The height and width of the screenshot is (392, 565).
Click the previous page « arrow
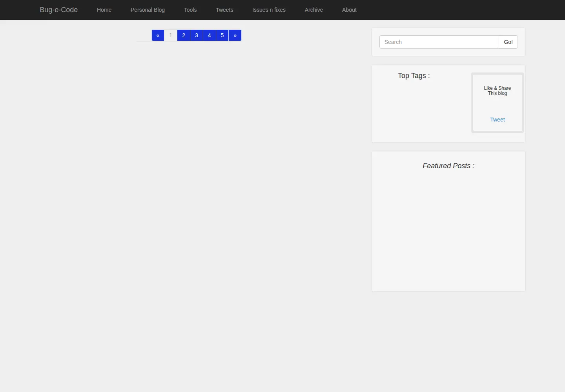click(158, 35)
